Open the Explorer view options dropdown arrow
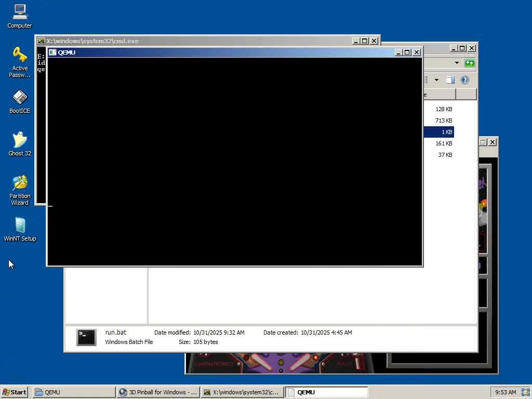 point(436,80)
